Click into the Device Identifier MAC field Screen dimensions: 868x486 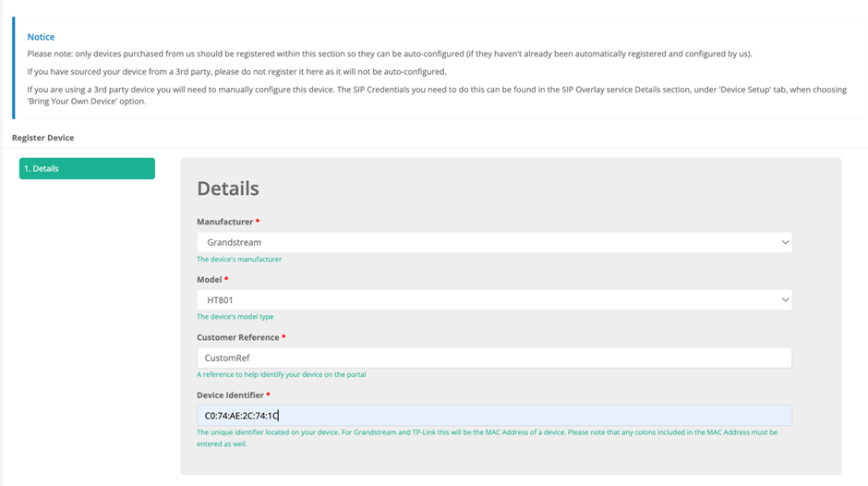pos(494,416)
